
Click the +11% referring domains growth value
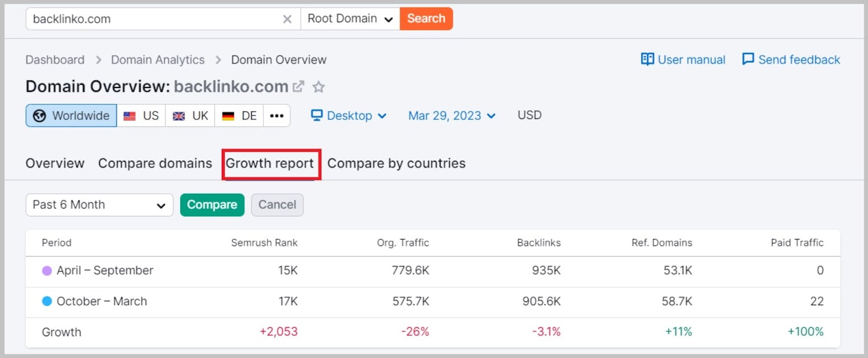(679, 331)
